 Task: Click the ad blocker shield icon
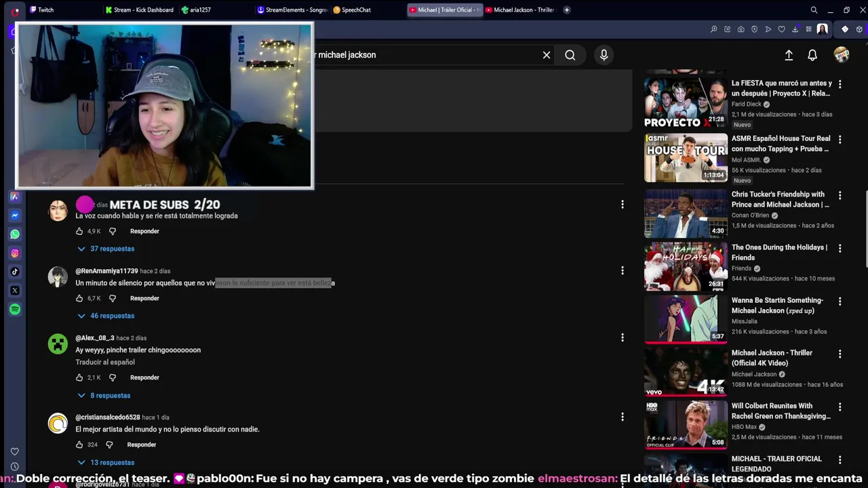[x=754, y=29]
